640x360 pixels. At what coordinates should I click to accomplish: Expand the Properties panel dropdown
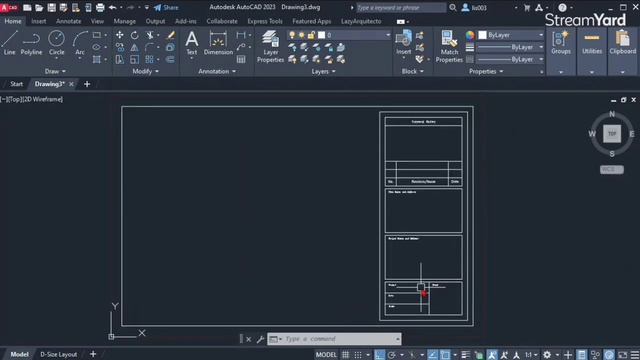[486, 71]
